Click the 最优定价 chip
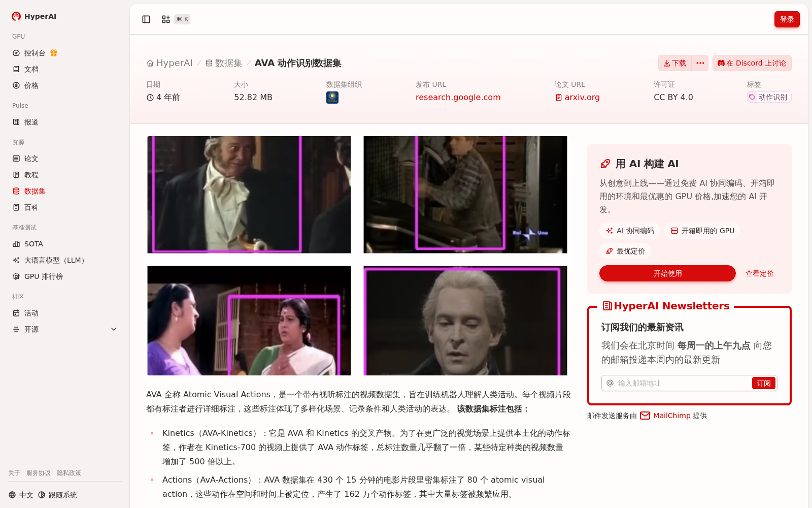 pyautogui.click(x=625, y=251)
